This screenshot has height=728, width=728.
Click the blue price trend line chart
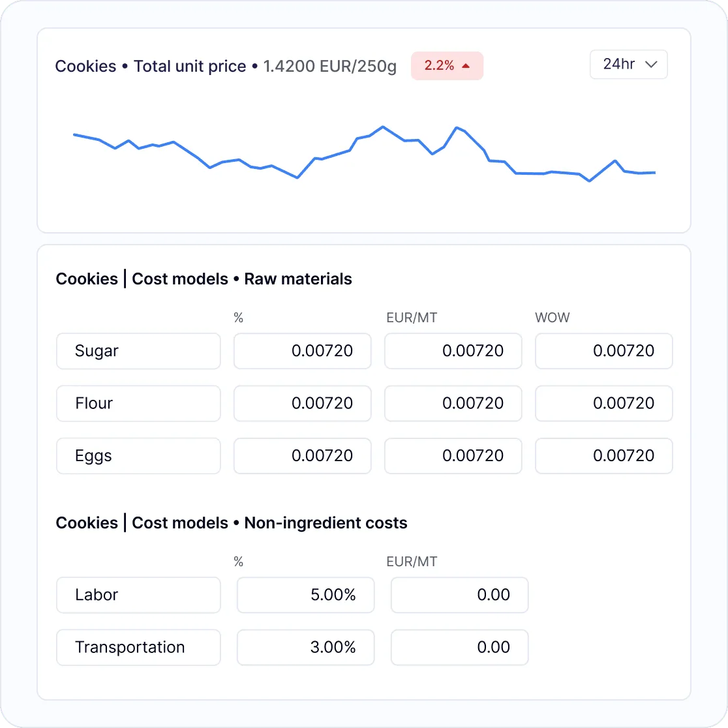pos(365,153)
